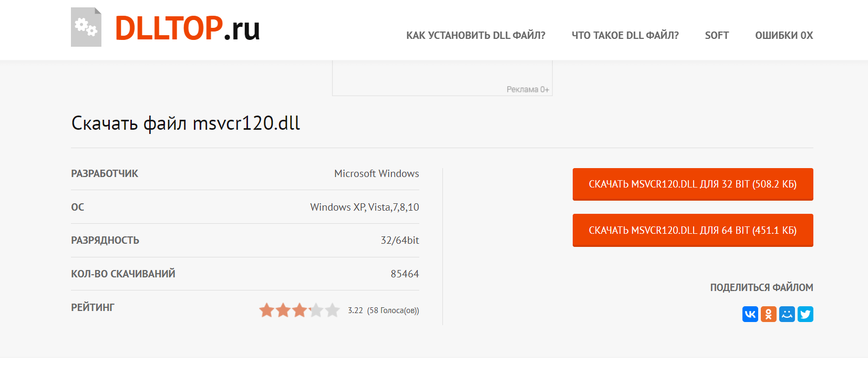868x384 pixels.
Task: Click the 'Реклама 0+' ad banner
Action: 442,78
